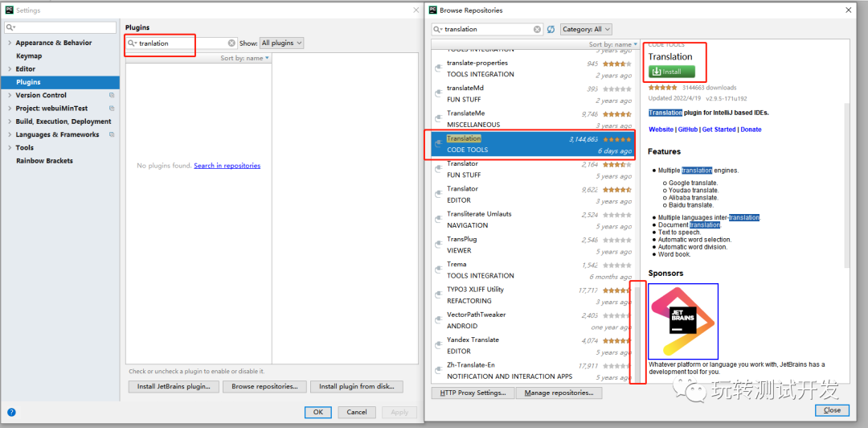Expand Project: webuiMinTest node
The image size is (868, 428).
pos(10,108)
